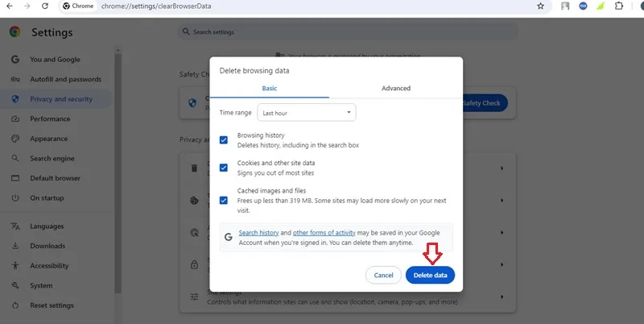Expand the row with cookie icon
The height and width of the screenshot is (324, 644).
(x=502, y=200)
